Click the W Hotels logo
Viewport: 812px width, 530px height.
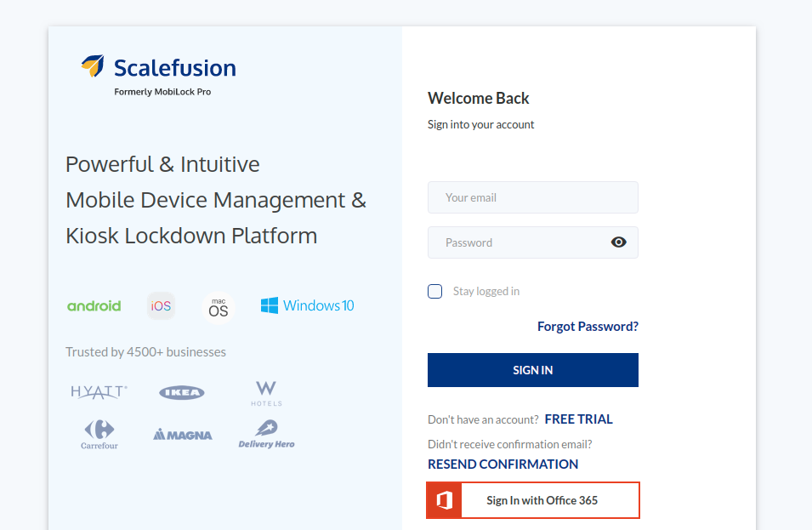click(266, 394)
